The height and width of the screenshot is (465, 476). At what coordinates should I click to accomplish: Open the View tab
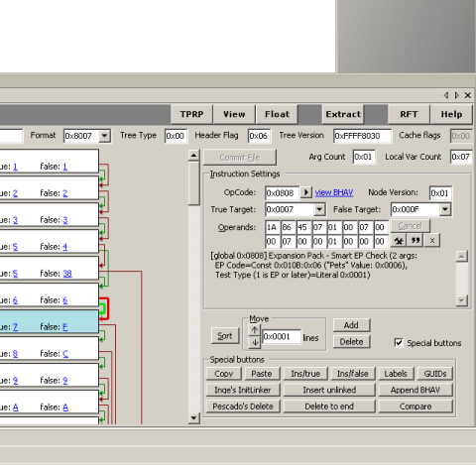pyautogui.click(x=234, y=114)
